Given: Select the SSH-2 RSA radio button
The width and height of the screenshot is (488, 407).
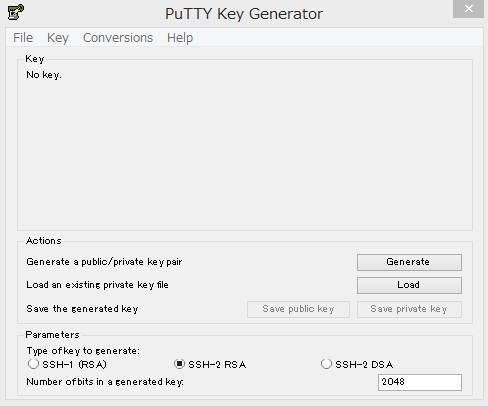Looking at the screenshot, I should (179, 364).
